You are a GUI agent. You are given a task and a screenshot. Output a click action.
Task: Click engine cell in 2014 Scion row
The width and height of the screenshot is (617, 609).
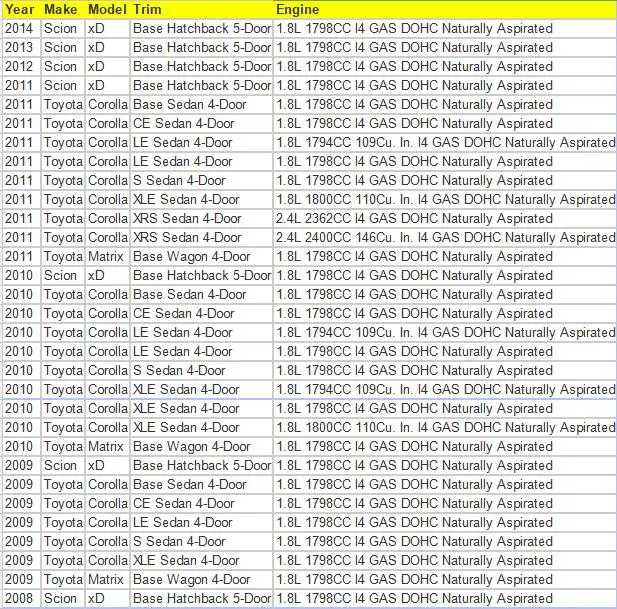pos(445,29)
